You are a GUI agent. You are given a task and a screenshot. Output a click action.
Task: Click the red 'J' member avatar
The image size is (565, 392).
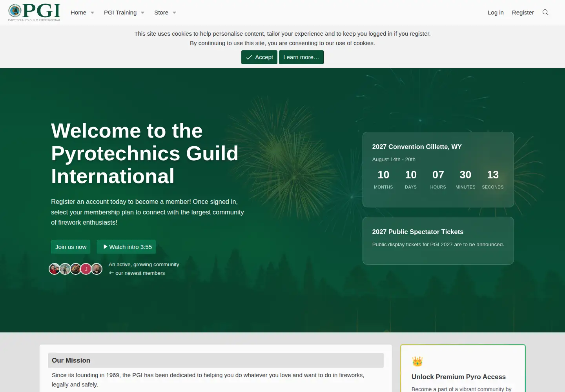86,269
